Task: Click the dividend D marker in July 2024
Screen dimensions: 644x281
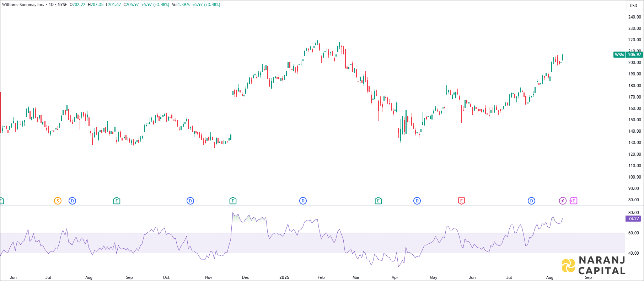Action: tap(72, 201)
